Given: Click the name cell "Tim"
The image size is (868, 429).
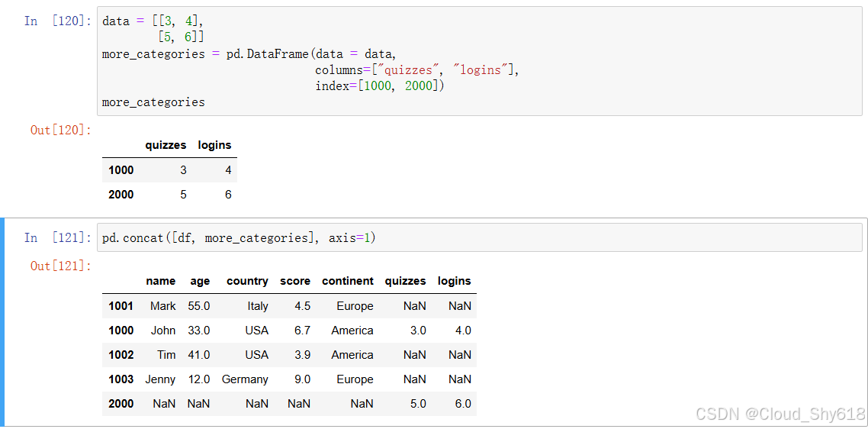Looking at the screenshot, I should click(x=166, y=355).
